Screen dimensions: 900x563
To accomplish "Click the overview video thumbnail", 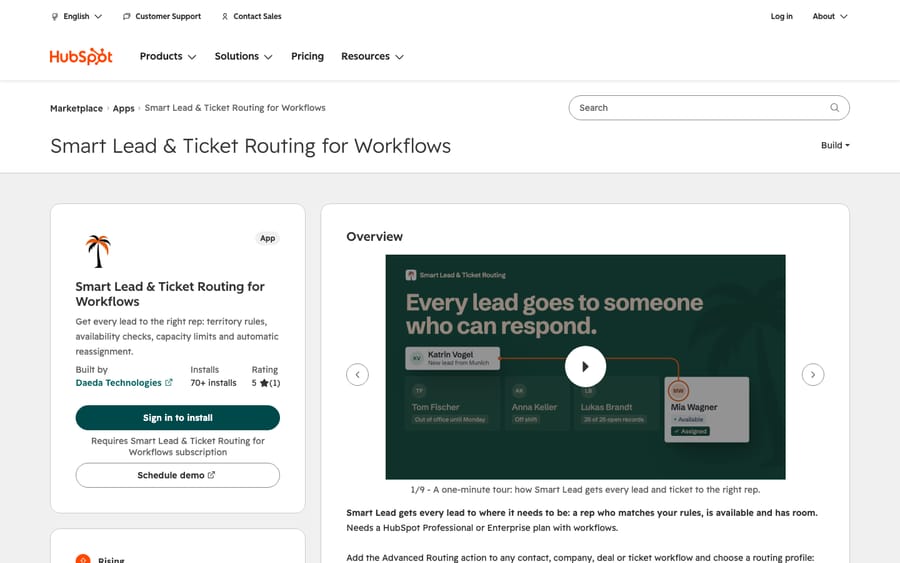I will click(x=585, y=367).
